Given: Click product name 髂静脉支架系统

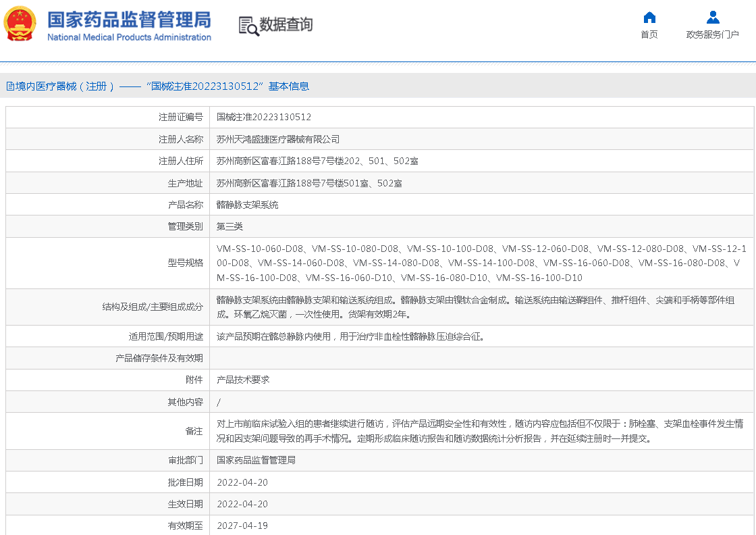Looking at the screenshot, I should pos(247,205).
